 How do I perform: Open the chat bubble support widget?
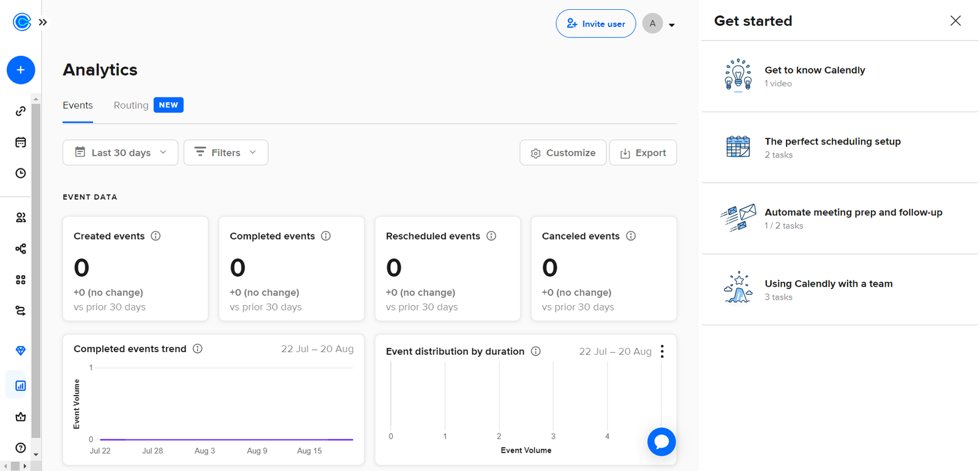(x=661, y=442)
